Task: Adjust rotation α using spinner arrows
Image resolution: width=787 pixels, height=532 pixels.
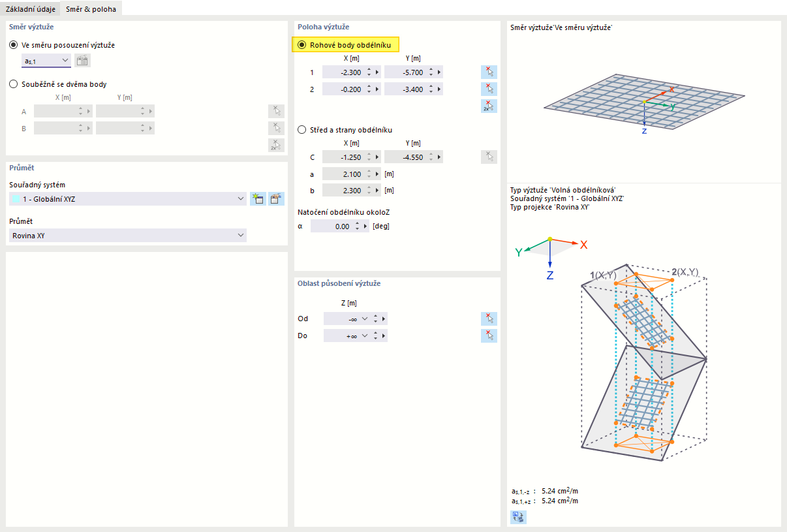Action: click(356, 227)
